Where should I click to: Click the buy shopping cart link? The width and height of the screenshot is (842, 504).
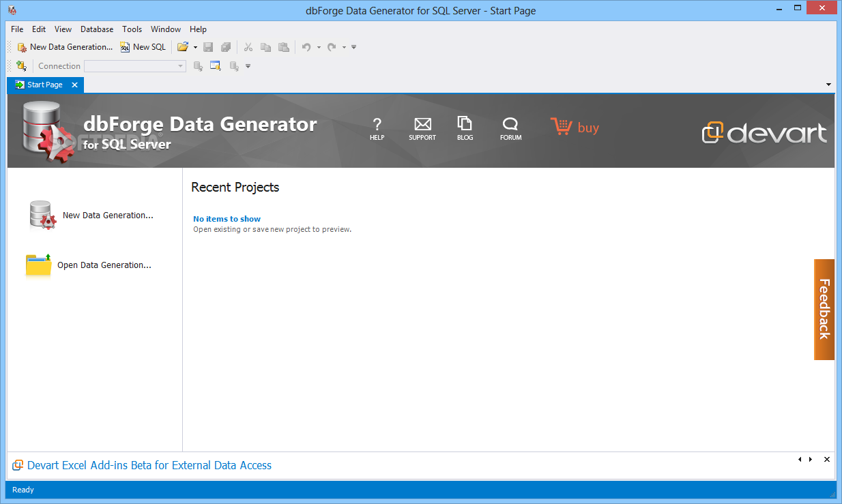(575, 128)
